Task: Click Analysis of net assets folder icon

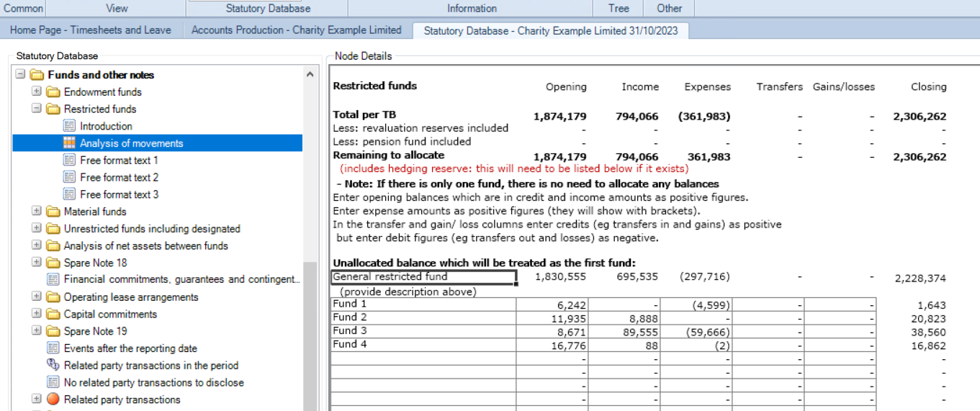Action: point(53,245)
